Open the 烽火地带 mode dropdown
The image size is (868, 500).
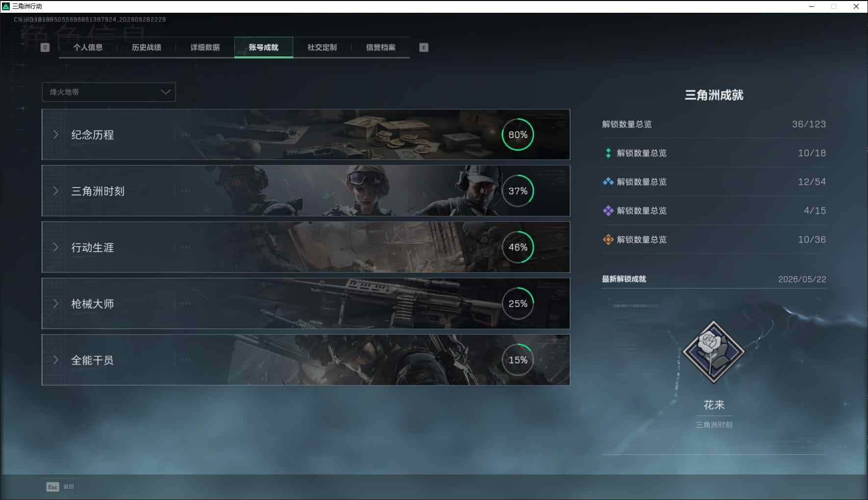coord(109,92)
